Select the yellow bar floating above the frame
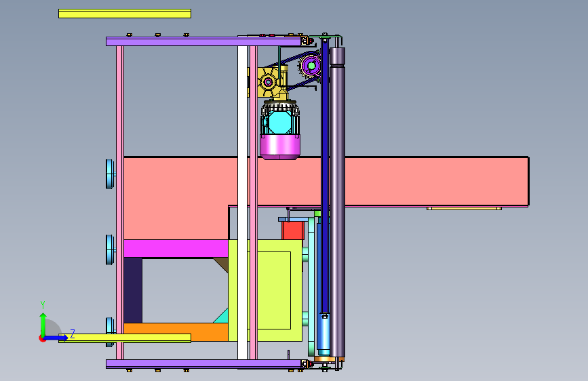The image size is (588, 381). tap(125, 14)
